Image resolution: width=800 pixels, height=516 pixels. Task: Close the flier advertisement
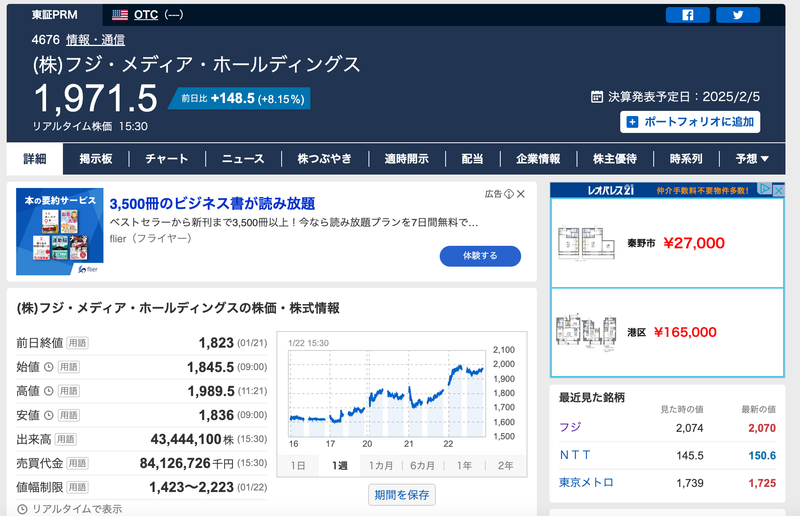(x=521, y=194)
